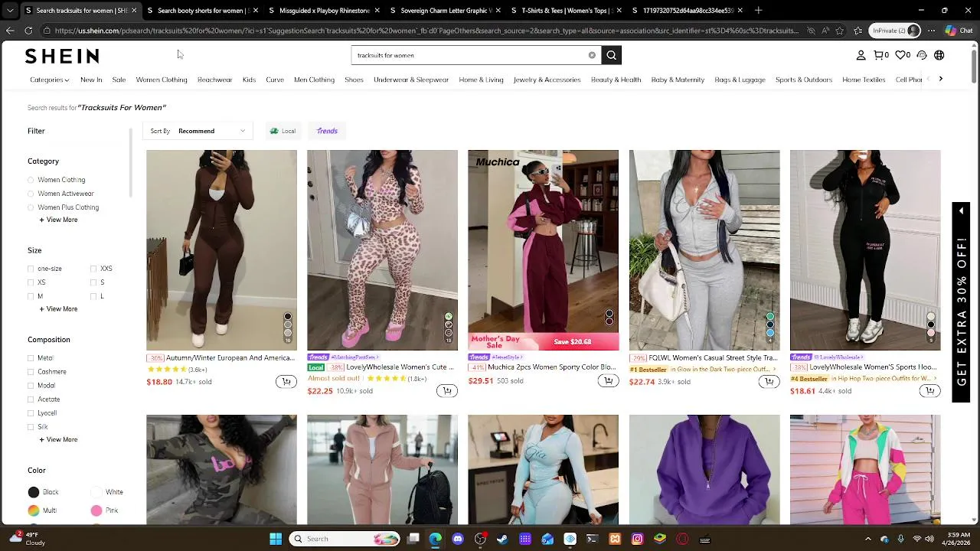Check the Women Activewear category filter
The width and height of the screenshot is (980, 551).
coord(31,194)
